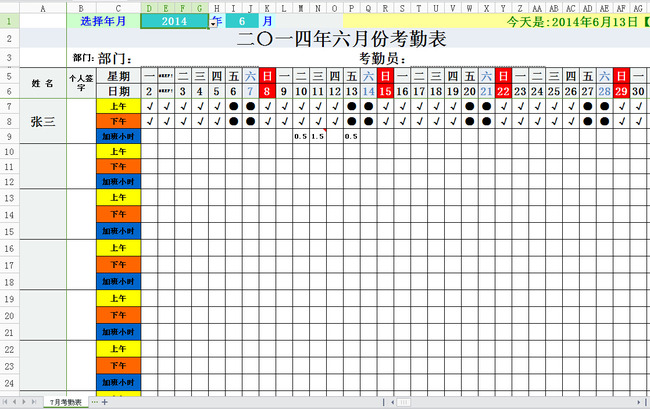
Task: Add a new sheet with plus icon
Action: [x=104, y=402]
